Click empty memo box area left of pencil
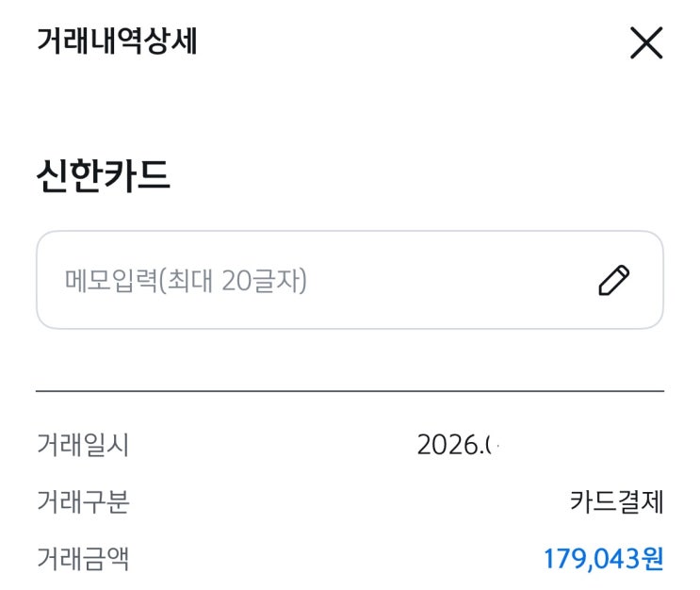Viewport: 700px width, 590px height. (451, 280)
